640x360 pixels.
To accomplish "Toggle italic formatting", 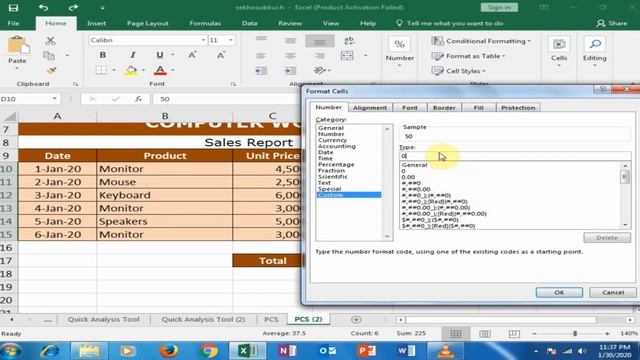I will 133,55.
